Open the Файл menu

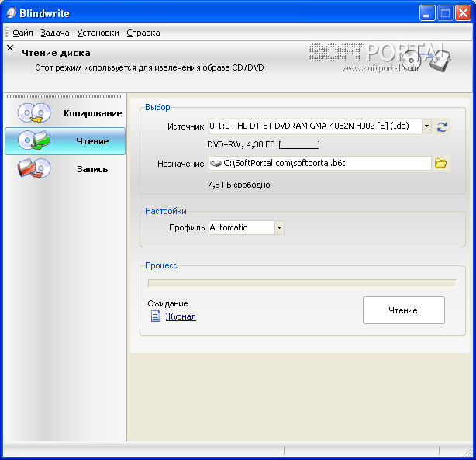click(22, 33)
